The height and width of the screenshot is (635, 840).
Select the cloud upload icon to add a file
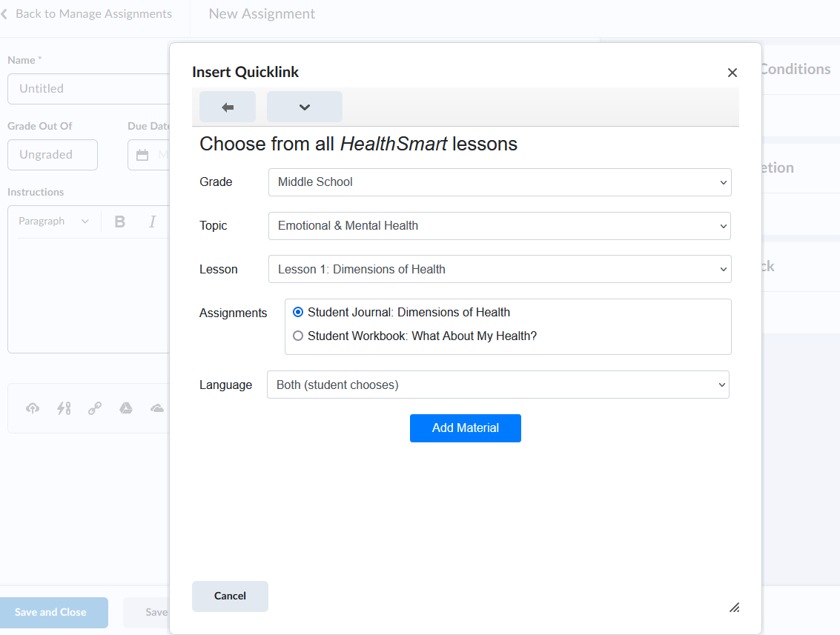[33, 408]
